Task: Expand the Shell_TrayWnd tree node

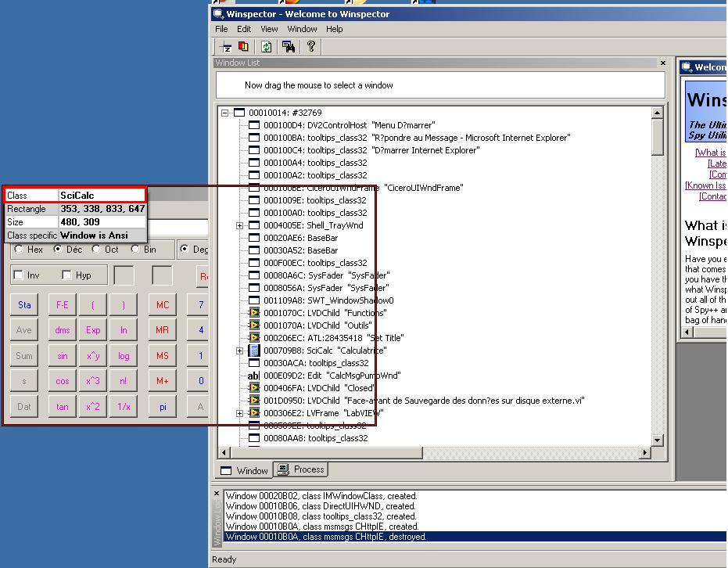Action: pos(239,225)
